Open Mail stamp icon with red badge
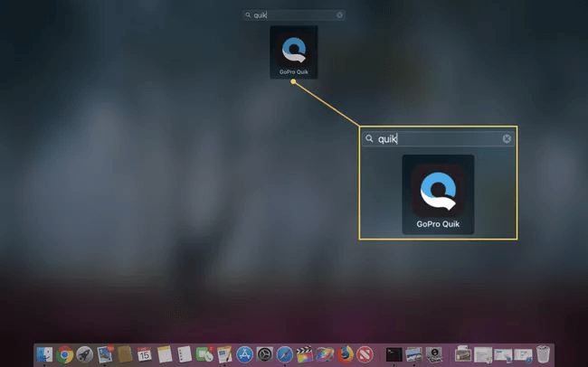The image size is (588, 367). tap(105, 354)
